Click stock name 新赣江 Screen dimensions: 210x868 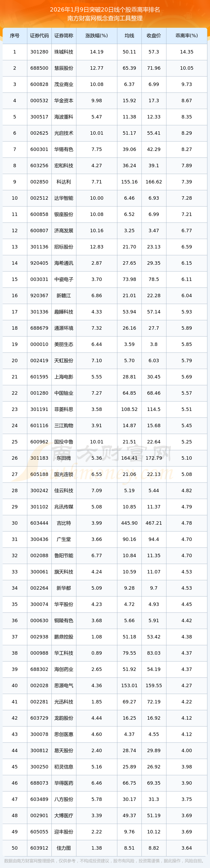coord(64,296)
